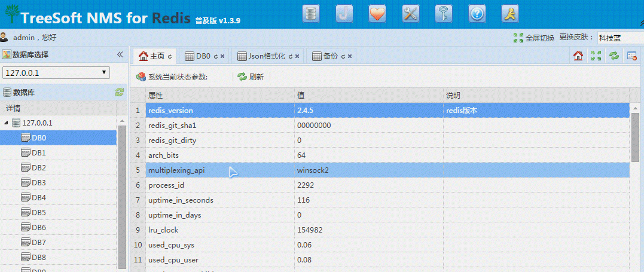Click the yellow running man logout icon

(510, 14)
